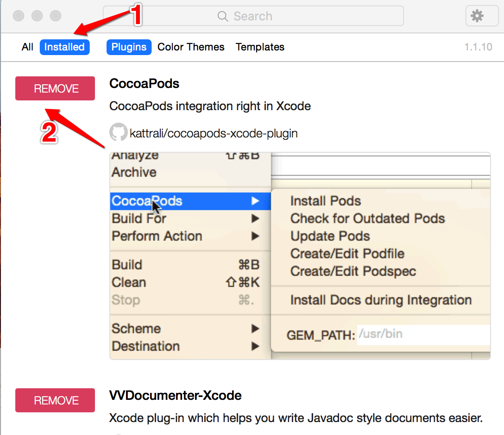This screenshot has width=504, height=435.
Task: Select the Update Pods menu entry
Action: click(330, 236)
